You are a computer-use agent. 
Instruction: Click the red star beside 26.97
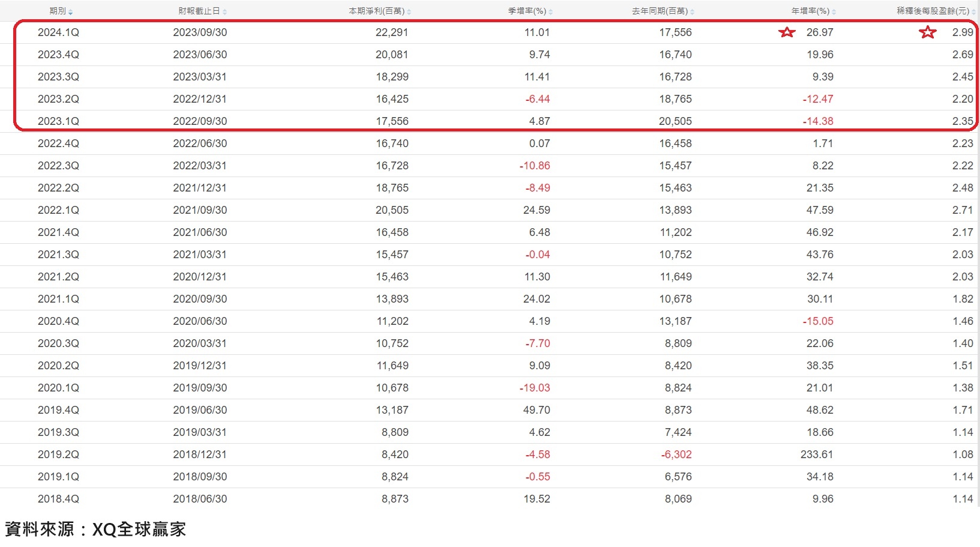[x=787, y=32]
